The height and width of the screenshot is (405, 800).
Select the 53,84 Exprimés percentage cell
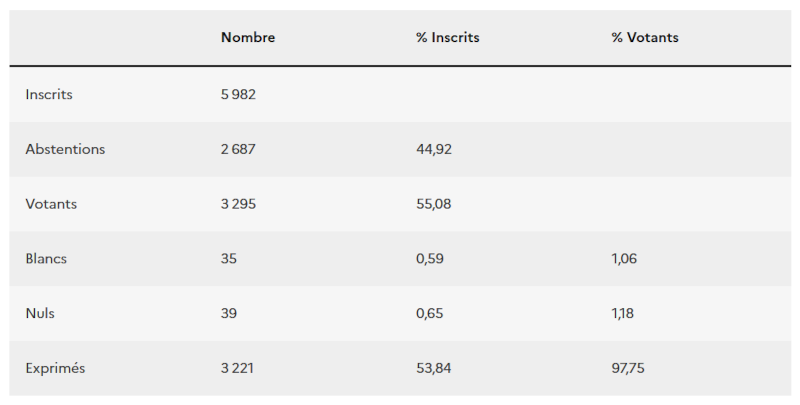434,368
